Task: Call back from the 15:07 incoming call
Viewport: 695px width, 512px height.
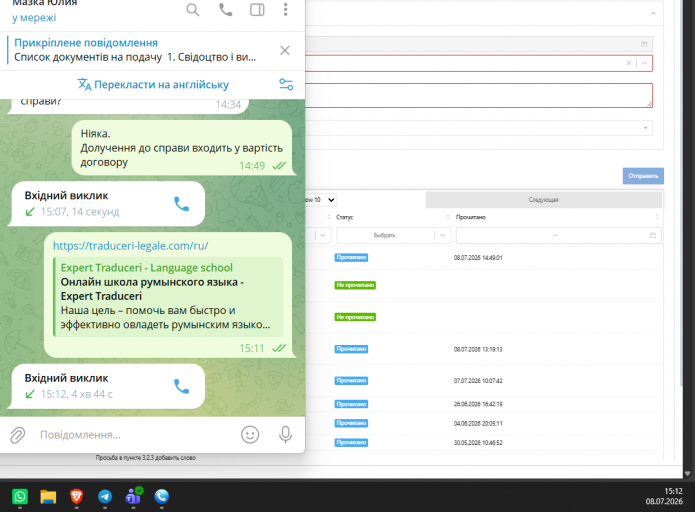Action: click(181, 203)
